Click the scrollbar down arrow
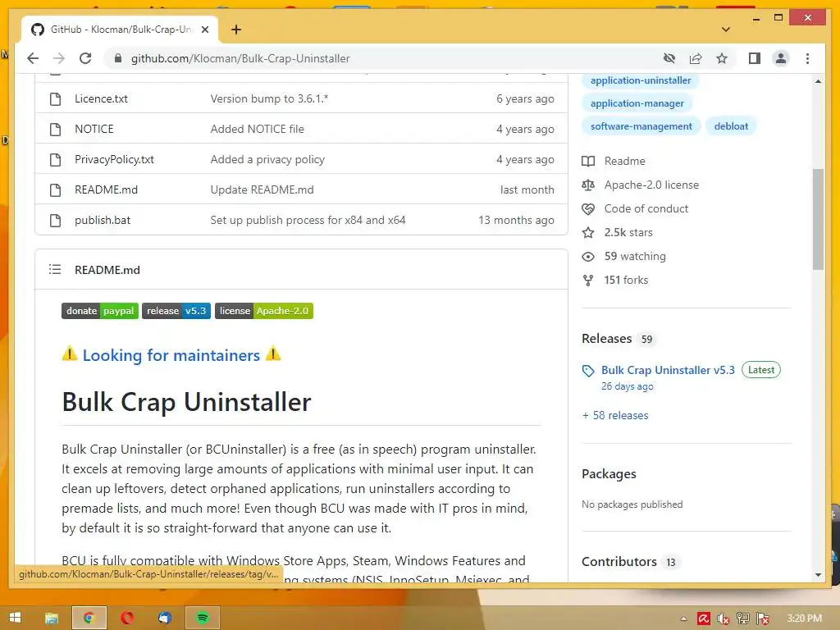840x630 pixels. (818, 575)
